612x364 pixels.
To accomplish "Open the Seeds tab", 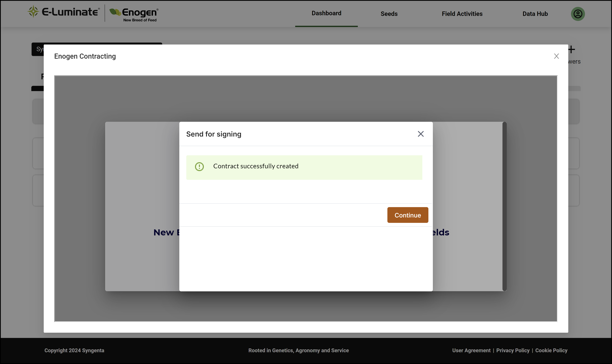I will tap(389, 14).
